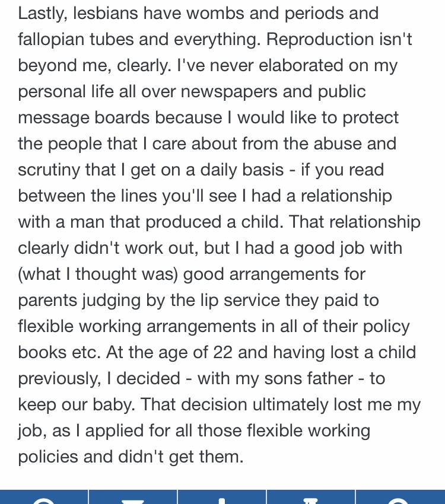This screenshot has width=445, height=504.
Task: Click the word "newspapers" in the paragraph
Action: coord(229,92)
